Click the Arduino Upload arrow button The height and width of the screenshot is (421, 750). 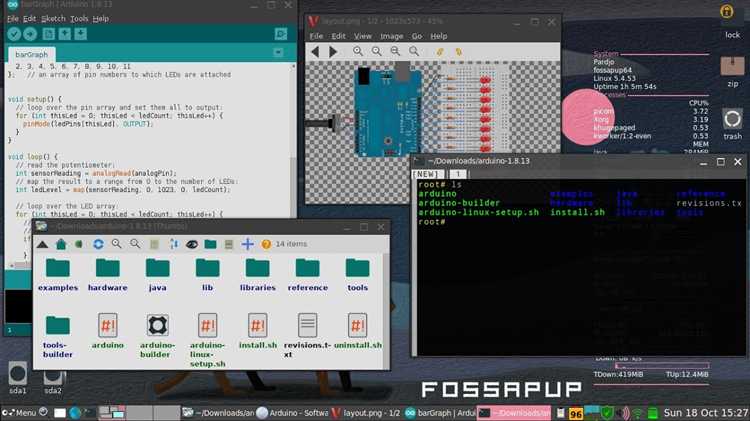(30, 34)
